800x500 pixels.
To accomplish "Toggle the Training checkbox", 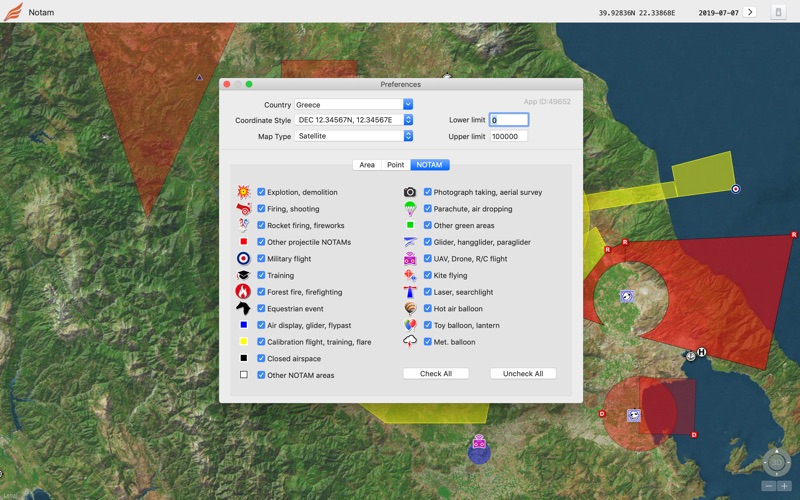I will pyautogui.click(x=261, y=275).
